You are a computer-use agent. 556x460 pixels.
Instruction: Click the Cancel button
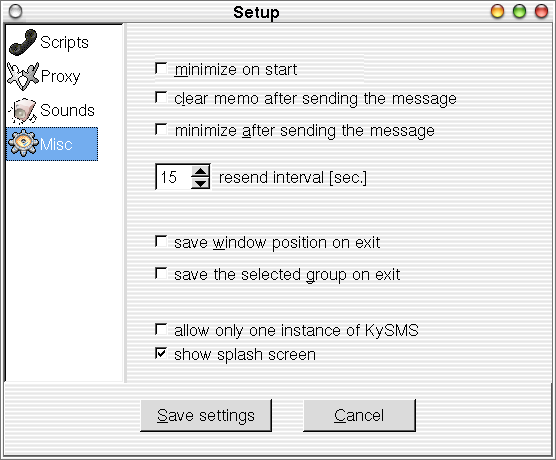[x=359, y=415]
